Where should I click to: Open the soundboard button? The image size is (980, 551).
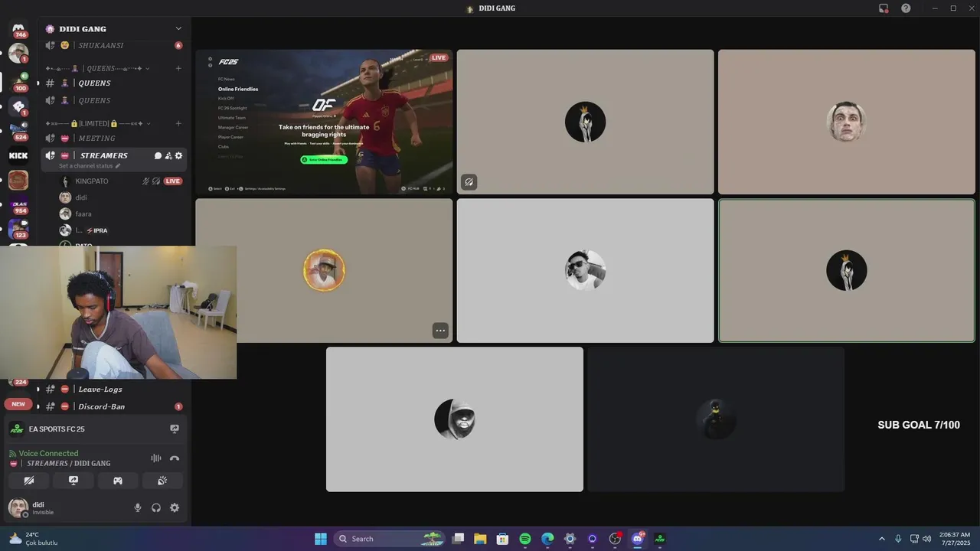[x=162, y=481]
